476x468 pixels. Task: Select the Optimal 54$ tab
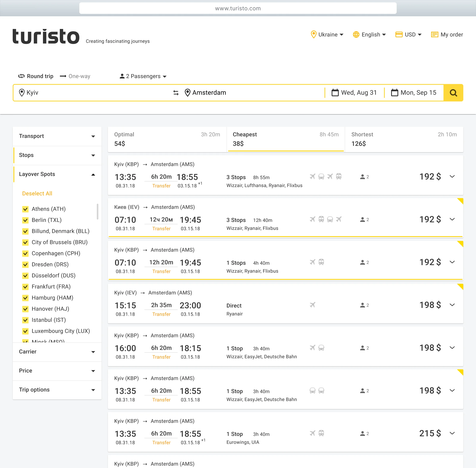(167, 139)
